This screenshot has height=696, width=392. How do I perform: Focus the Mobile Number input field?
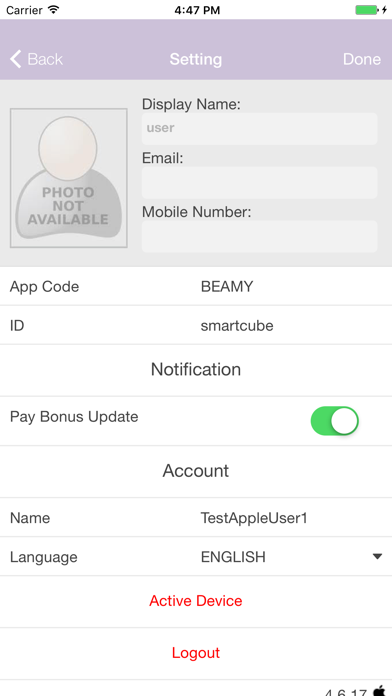pos(260,237)
